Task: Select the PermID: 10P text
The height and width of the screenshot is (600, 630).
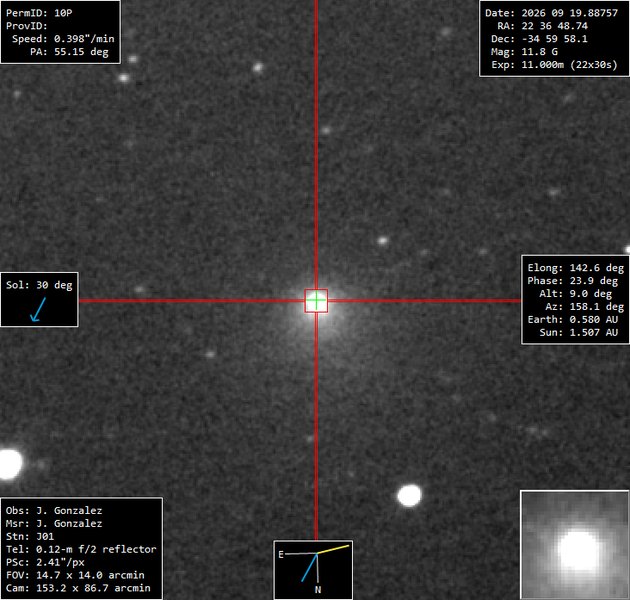Action: click(x=39, y=13)
